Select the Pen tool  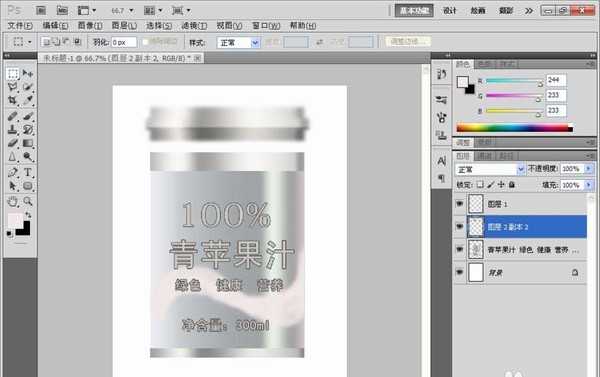13,172
